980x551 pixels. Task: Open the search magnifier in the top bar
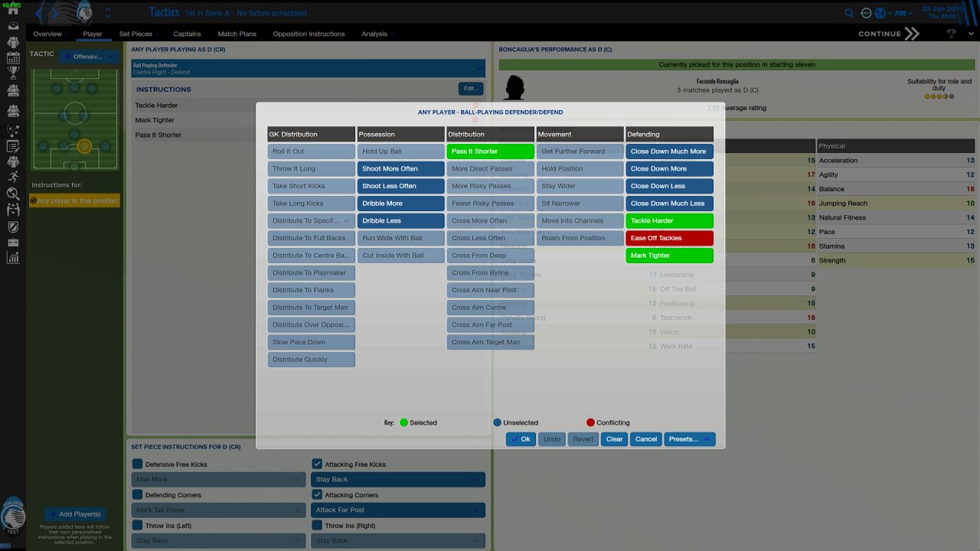click(x=849, y=13)
